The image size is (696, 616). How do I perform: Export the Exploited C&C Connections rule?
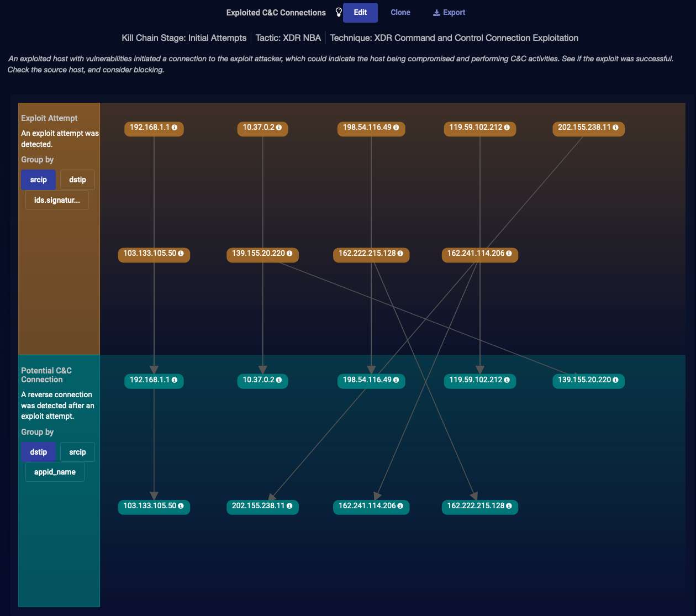pos(449,13)
